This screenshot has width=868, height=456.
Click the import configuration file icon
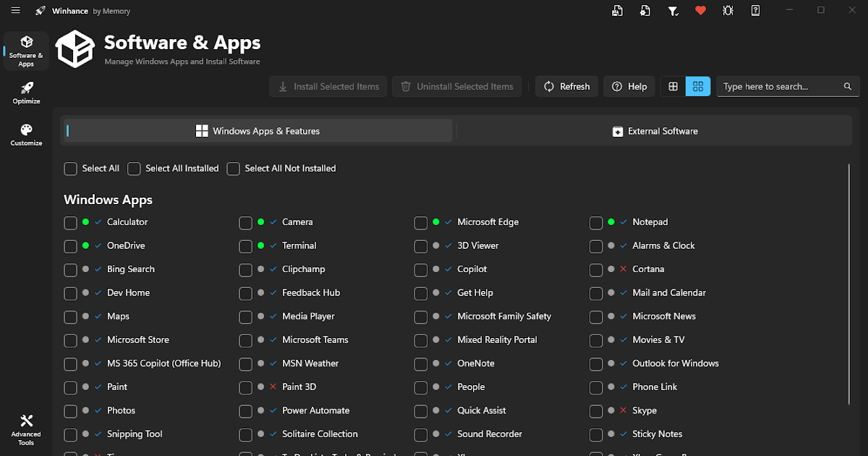pyautogui.click(x=644, y=11)
